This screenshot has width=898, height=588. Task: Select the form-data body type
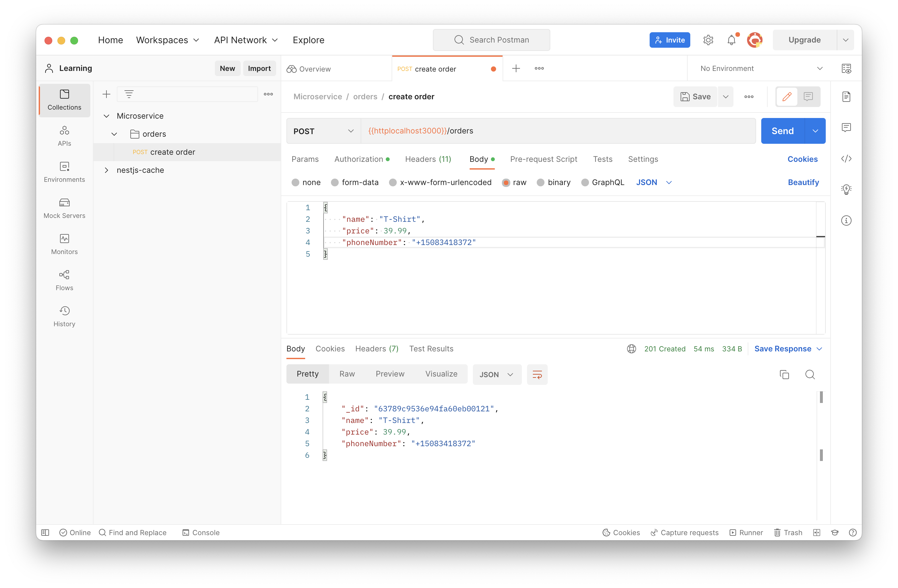point(335,182)
